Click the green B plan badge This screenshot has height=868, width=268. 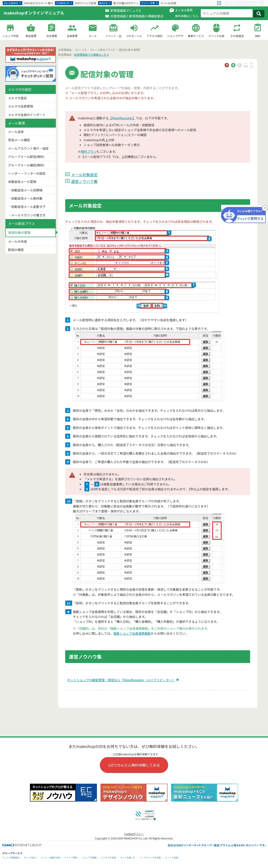pyautogui.click(x=233, y=65)
